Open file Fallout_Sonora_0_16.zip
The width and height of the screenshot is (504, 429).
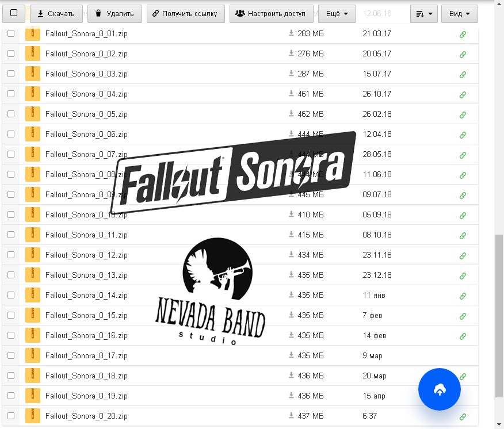coord(86,336)
